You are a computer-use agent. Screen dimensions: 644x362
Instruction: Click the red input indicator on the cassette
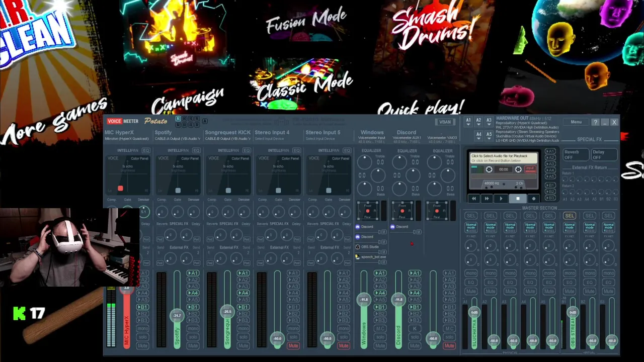click(530, 169)
